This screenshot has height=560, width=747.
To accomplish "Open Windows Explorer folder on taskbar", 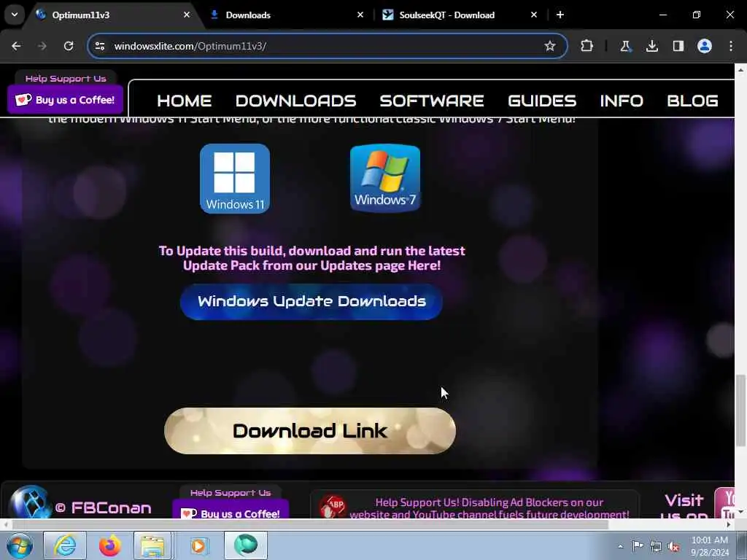I will [x=152, y=545].
